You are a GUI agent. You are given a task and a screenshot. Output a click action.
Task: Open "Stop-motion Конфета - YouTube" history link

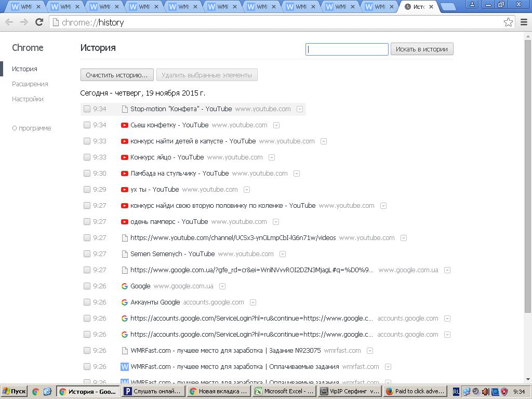coord(181,109)
